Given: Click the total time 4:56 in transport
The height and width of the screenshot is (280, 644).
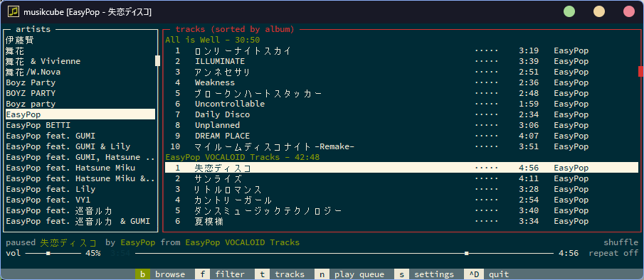Looking at the screenshot, I should click(x=569, y=253).
